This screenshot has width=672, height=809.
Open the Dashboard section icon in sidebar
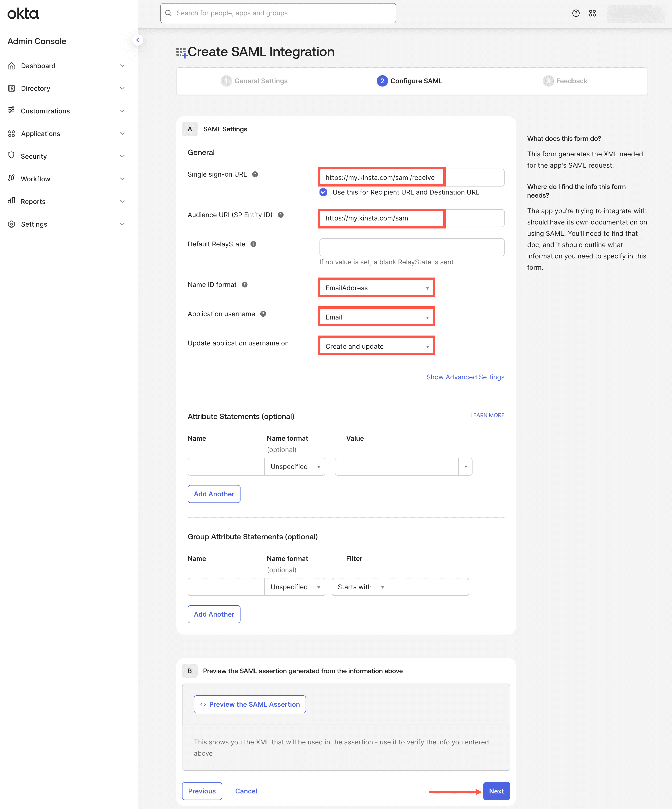click(x=11, y=66)
